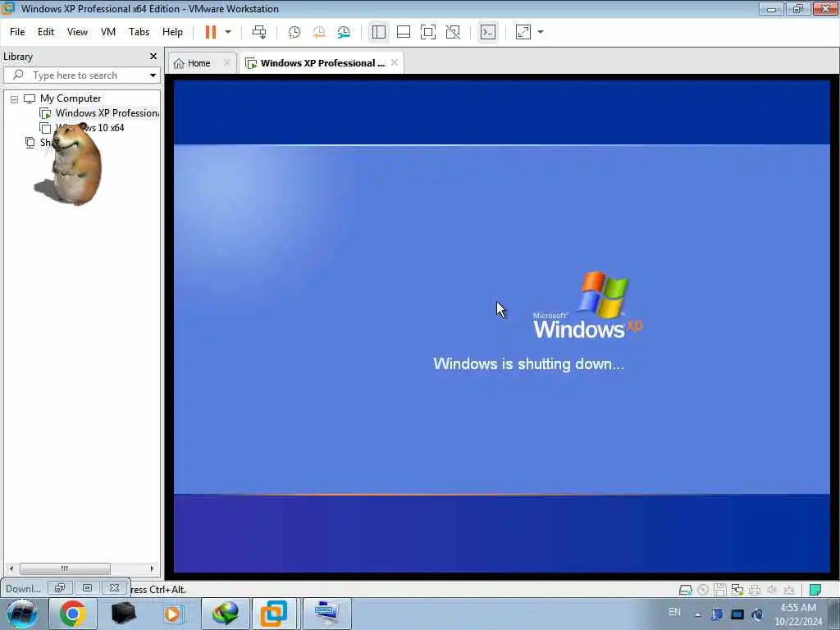Toggle the thumbnail bar view icon
840x630 pixels.
point(404,32)
